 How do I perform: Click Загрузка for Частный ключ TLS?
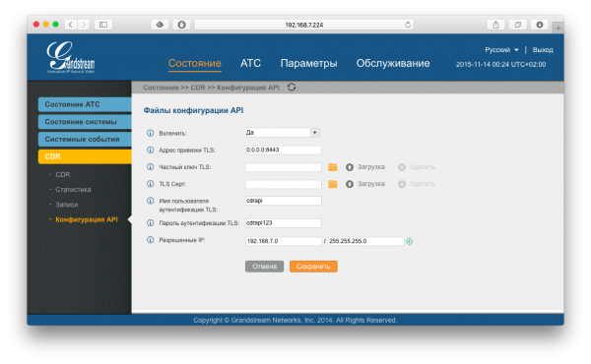[371, 167]
